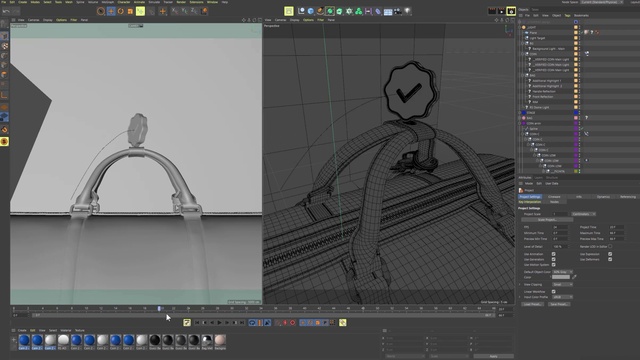This screenshot has width=640, height=360.
Task: Click the Scale Project button
Action: click(x=547, y=220)
